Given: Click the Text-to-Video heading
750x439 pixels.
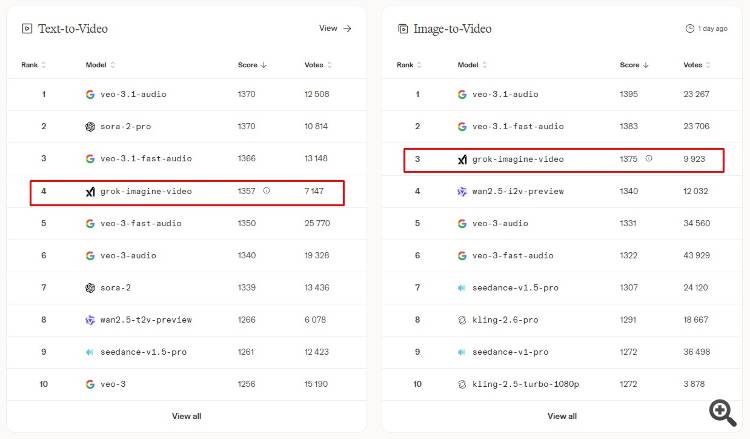Looking at the screenshot, I should coord(73,29).
